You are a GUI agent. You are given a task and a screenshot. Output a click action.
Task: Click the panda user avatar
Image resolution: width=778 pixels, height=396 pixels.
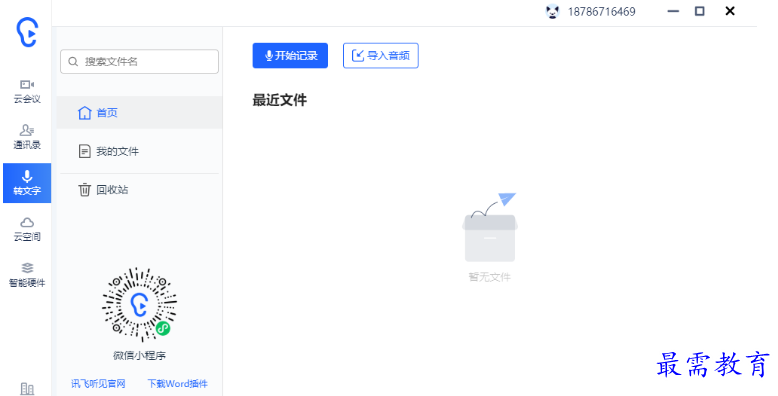click(552, 11)
